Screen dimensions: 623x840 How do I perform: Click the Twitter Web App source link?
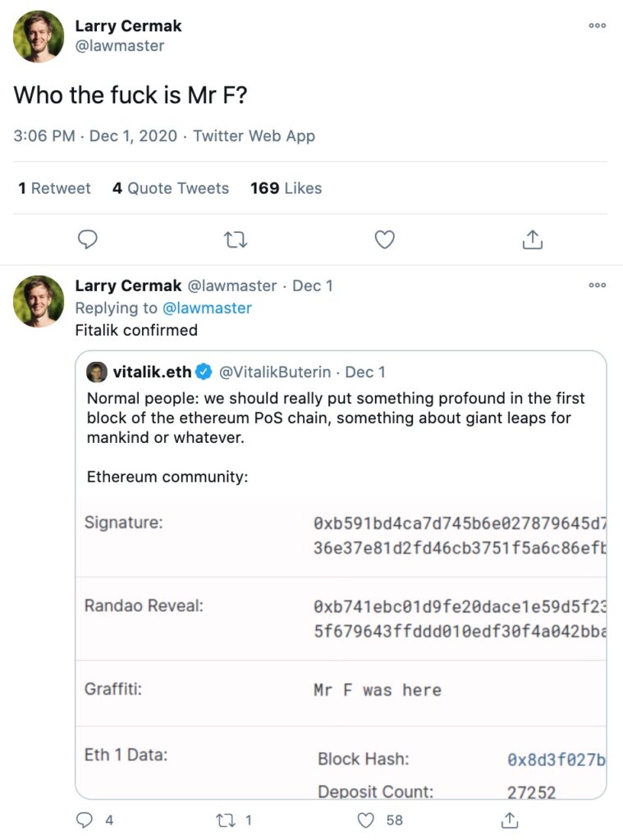pos(254,136)
